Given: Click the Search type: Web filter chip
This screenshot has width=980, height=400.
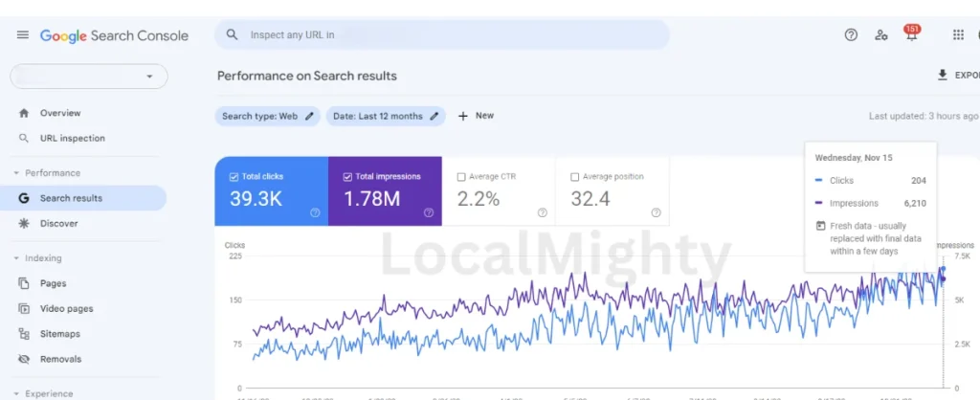Looking at the screenshot, I should click(268, 116).
